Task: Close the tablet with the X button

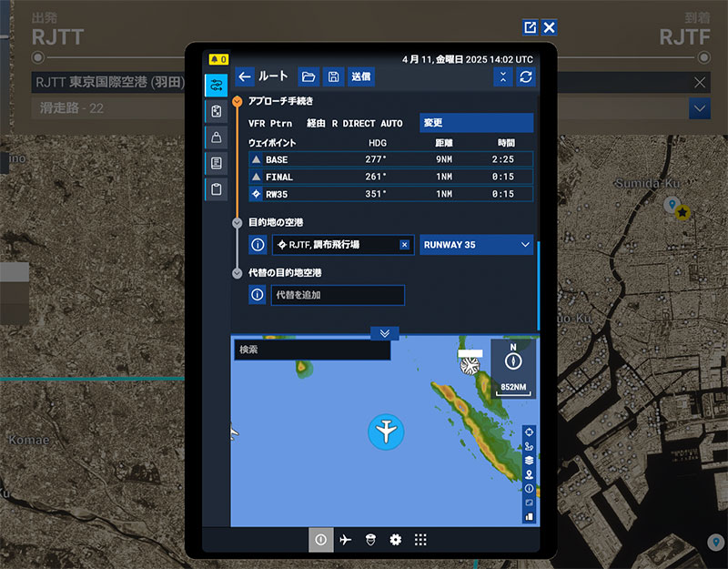Action: tap(549, 27)
